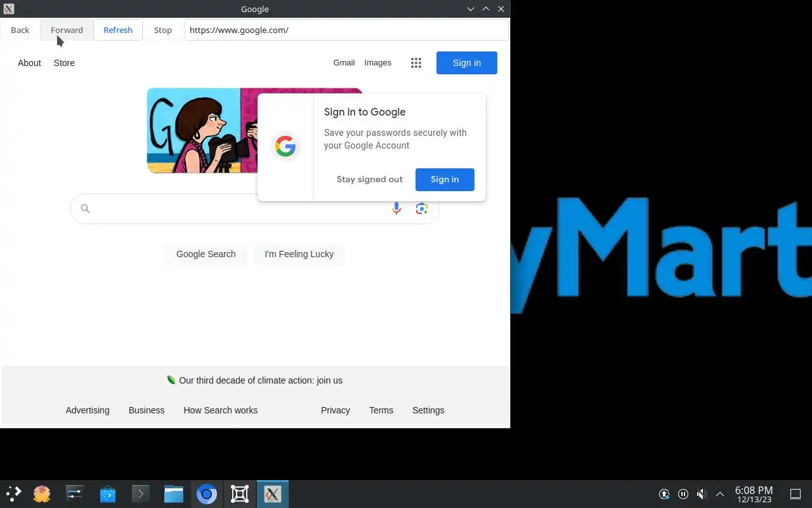
Task: Open System Settings sliders icon in taskbar
Action: (75, 494)
